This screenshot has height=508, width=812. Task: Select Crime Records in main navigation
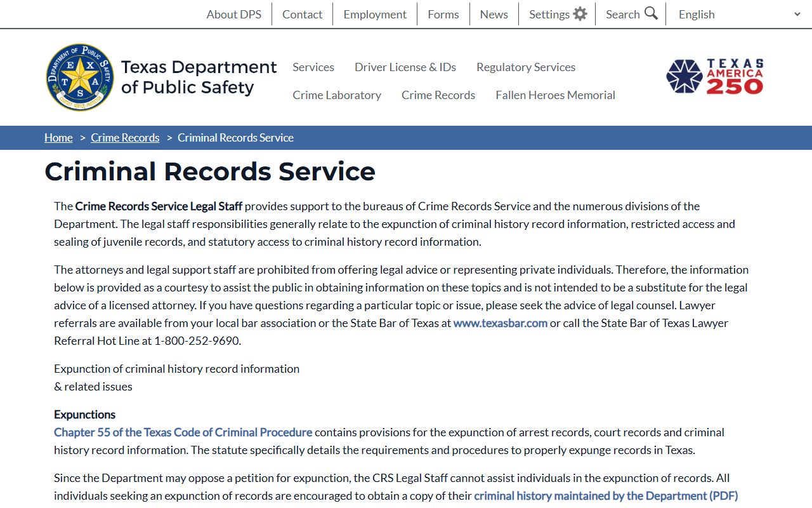tap(438, 95)
